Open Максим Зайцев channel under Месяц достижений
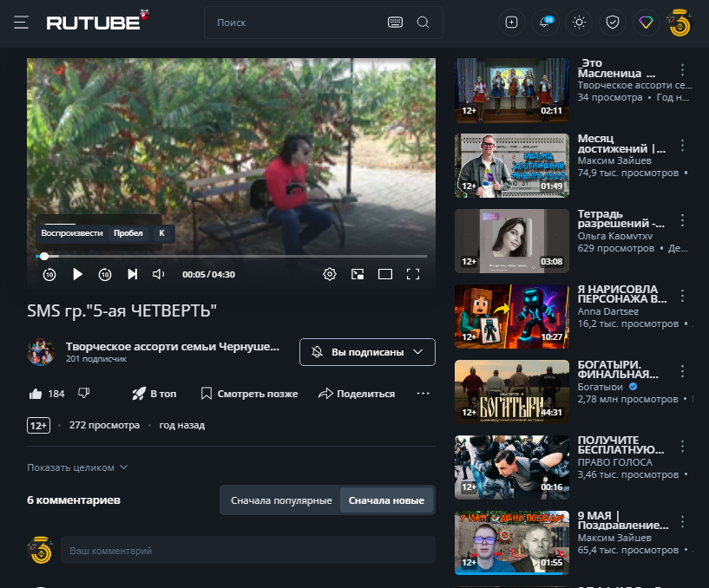This screenshot has height=588, width=709. (614, 160)
